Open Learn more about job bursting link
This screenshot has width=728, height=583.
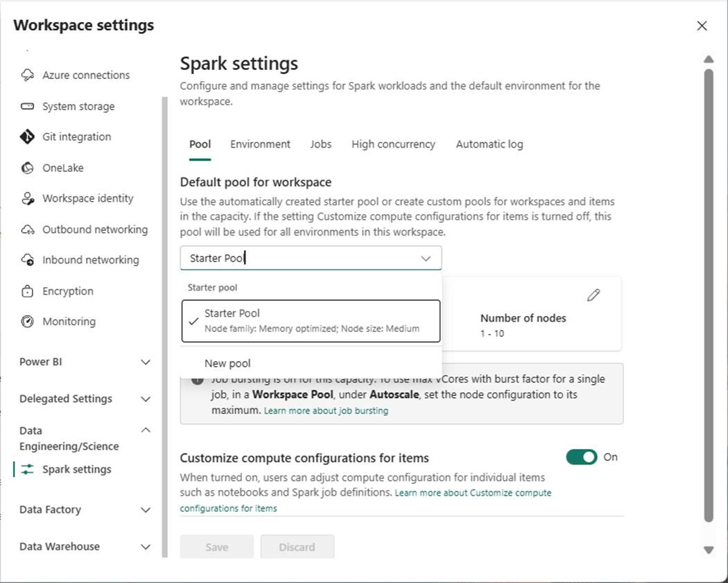tap(326, 411)
